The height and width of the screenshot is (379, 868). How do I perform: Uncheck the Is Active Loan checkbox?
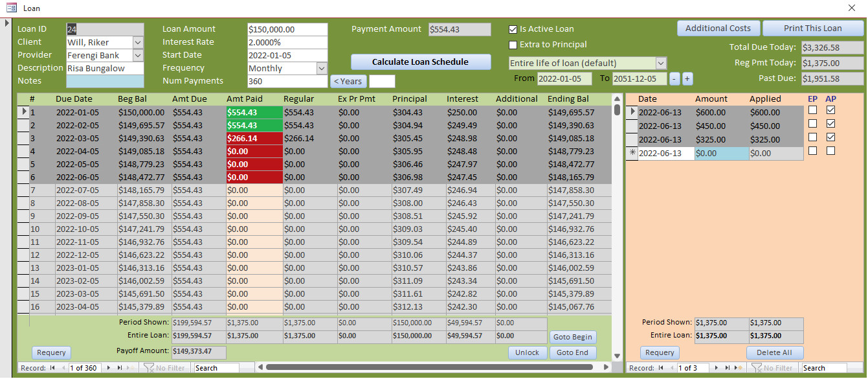[513, 29]
